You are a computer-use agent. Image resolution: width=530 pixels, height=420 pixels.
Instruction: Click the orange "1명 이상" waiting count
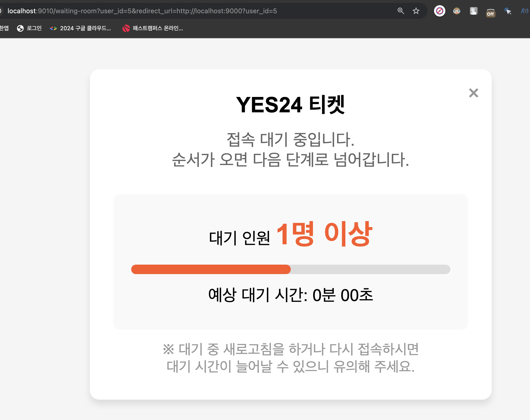tap(324, 234)
